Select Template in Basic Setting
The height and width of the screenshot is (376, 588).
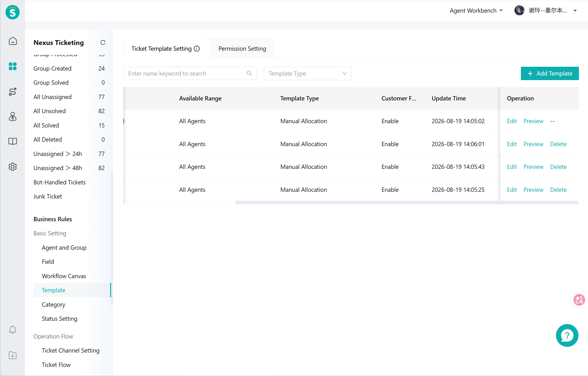[x=72, y=290]
